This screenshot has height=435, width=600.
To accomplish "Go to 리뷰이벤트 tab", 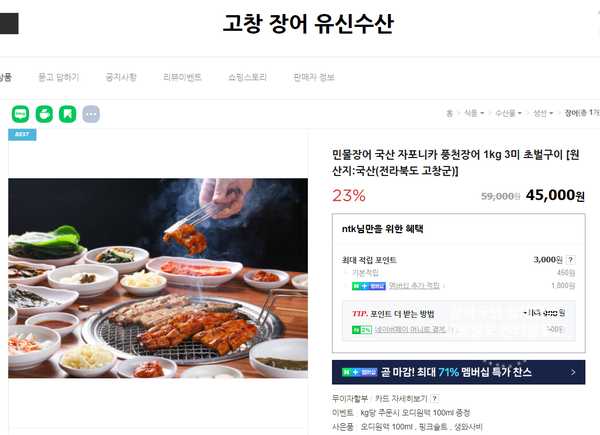I will (x=182, y=77).
